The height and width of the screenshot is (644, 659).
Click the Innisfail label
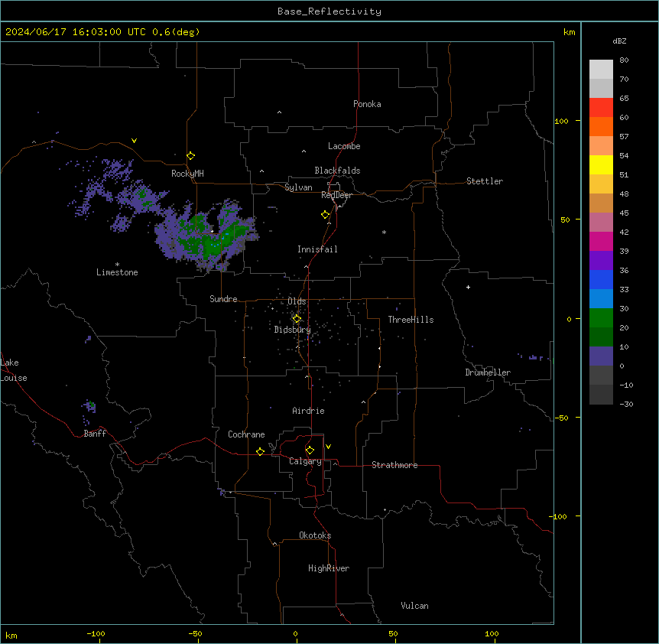pyautogui.click(x=317, y=249)
